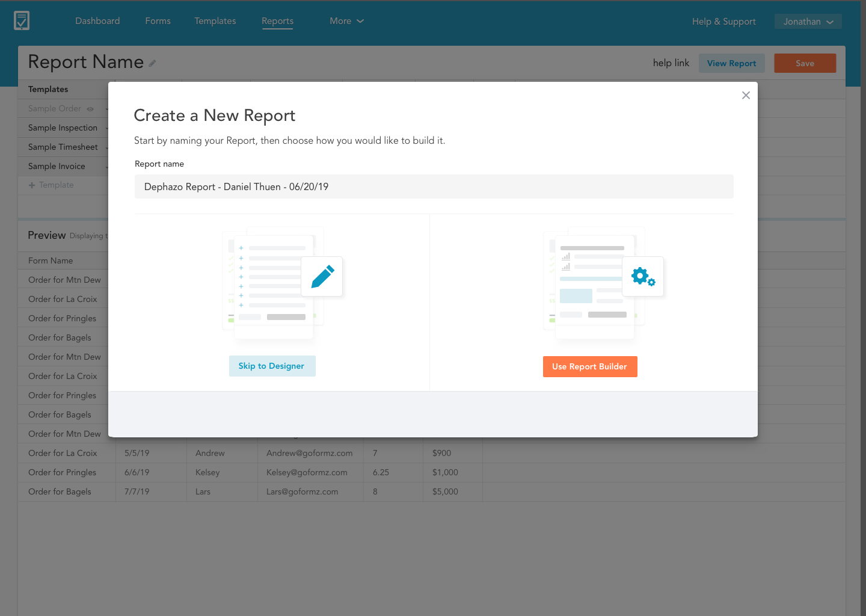
Task: Open the Help & Support link
Action: [x=723, y=22]
